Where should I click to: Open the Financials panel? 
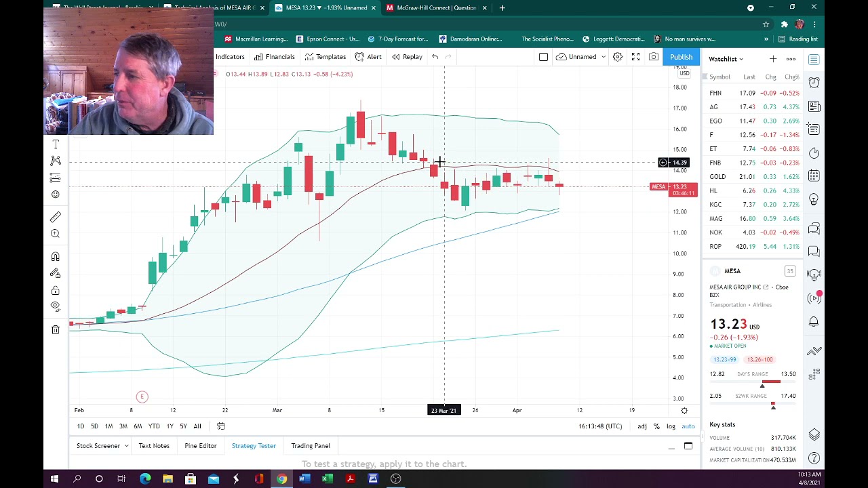point(275,57)
